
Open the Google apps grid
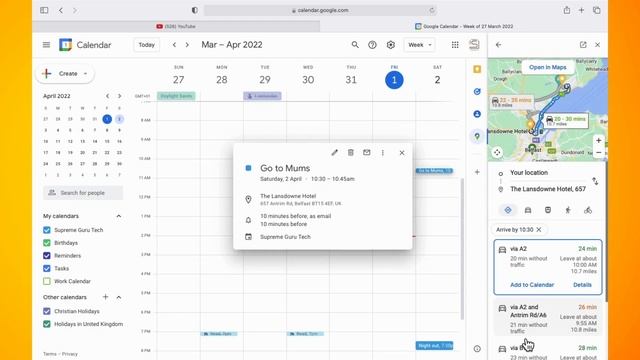click(455, 45)
